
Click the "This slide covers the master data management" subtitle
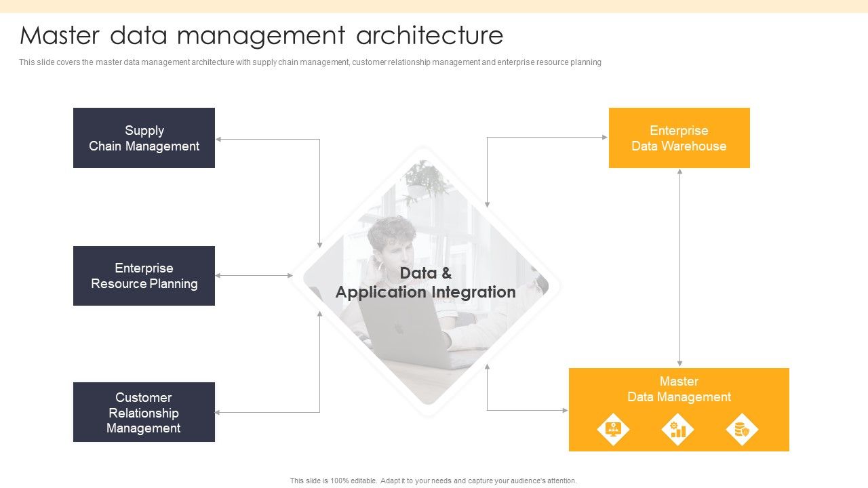point(310,62)
